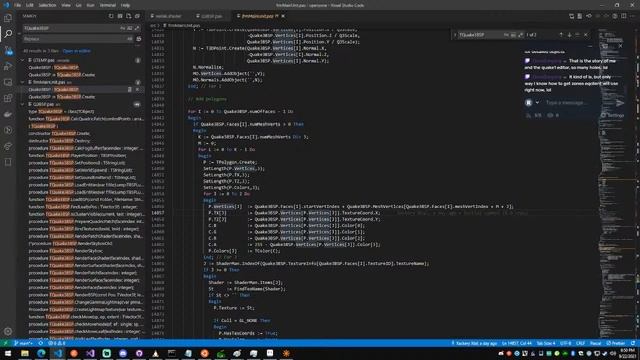The height and width of the screenshot is (360, 640).
Task: Open the Docker view in activity bar
Action: tap(8, 114)
